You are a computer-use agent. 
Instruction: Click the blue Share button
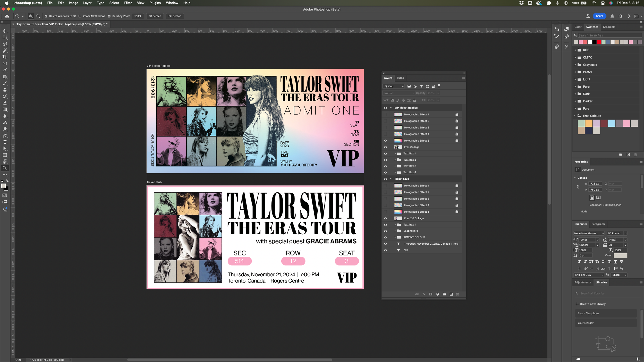pos(599,16)
